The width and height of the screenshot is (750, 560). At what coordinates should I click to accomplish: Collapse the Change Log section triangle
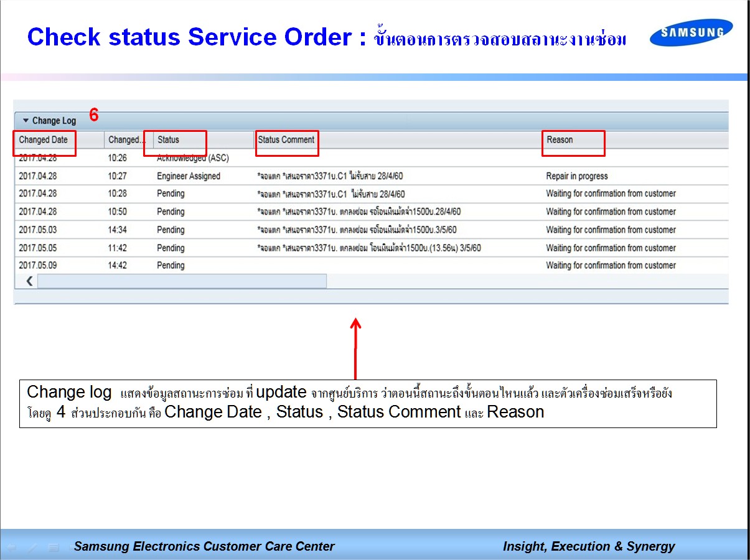[26, 121]
